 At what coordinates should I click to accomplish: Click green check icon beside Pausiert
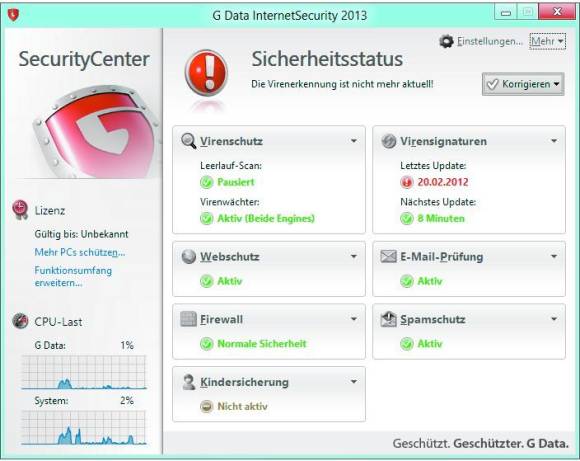207,182
